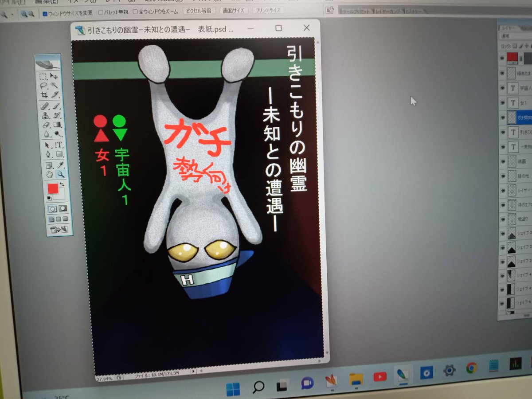Open Chrome from taskbar

pos(471,368)
